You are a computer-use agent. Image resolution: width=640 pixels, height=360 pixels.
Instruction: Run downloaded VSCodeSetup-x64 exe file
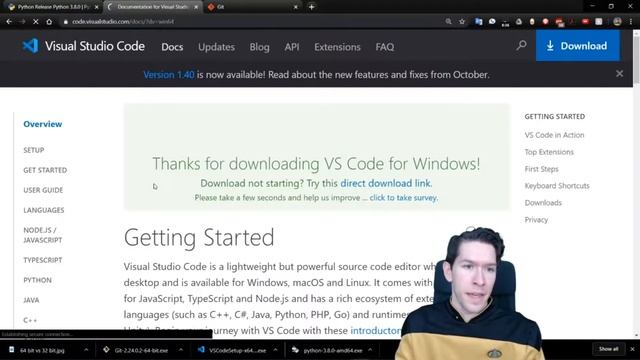237,350
